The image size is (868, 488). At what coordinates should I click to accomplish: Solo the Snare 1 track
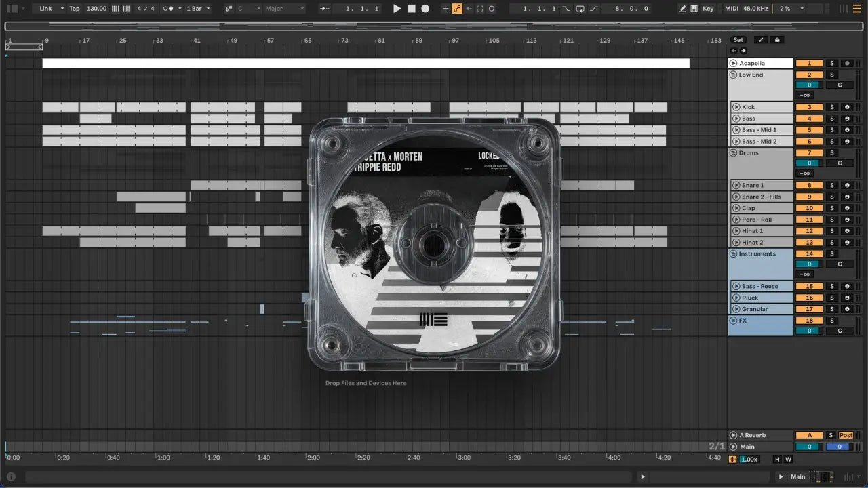coord(832,185)
